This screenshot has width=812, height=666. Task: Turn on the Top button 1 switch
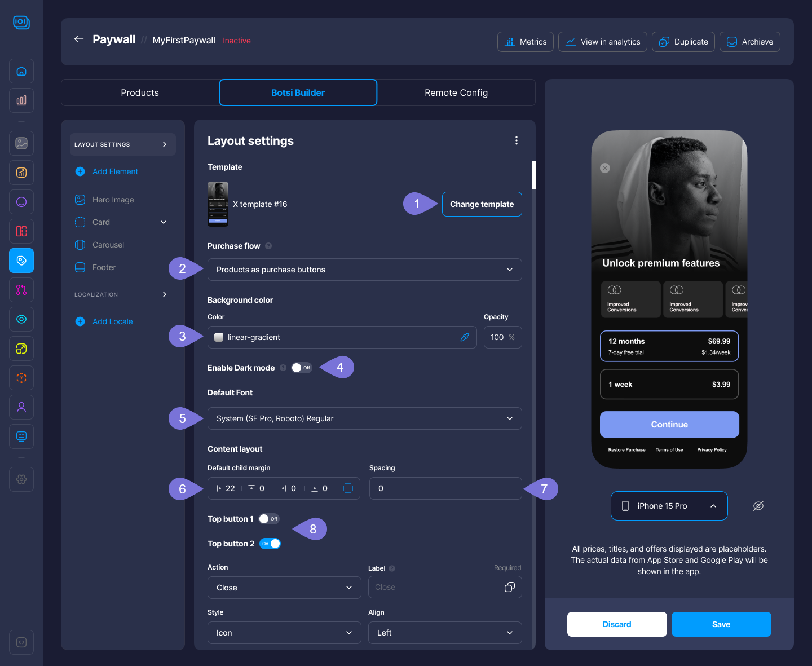(x=268, y=519)
